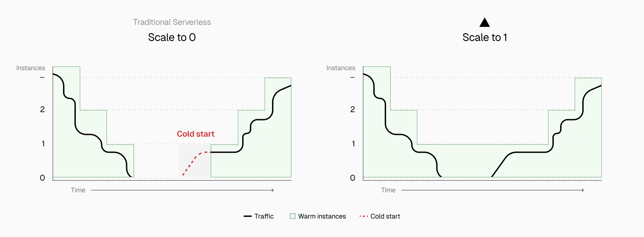644x237 pixels.
Task: Click the black triangle logo above Scale to 1
Action: click(484, 23)
